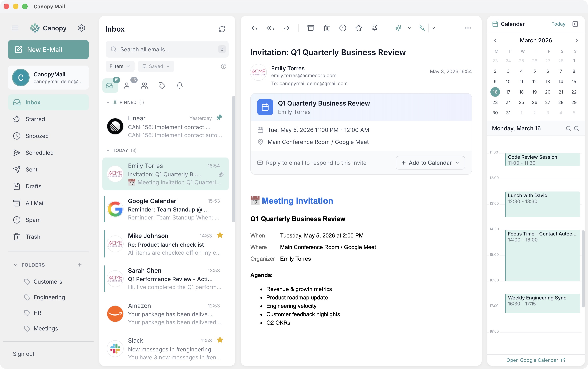The height and width of the screenshot is (369, 588).
Task: Open the Snoozed folder
Action: click(48, 136)
